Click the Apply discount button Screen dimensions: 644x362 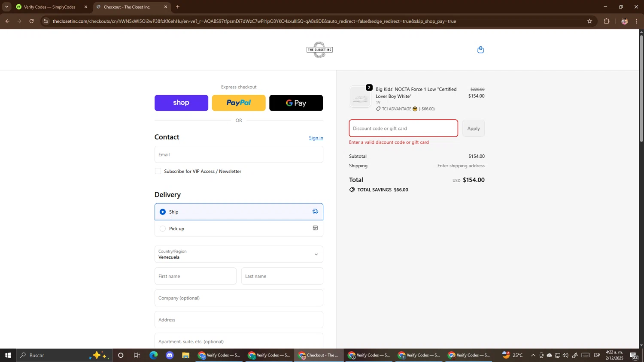coord(474,129)
